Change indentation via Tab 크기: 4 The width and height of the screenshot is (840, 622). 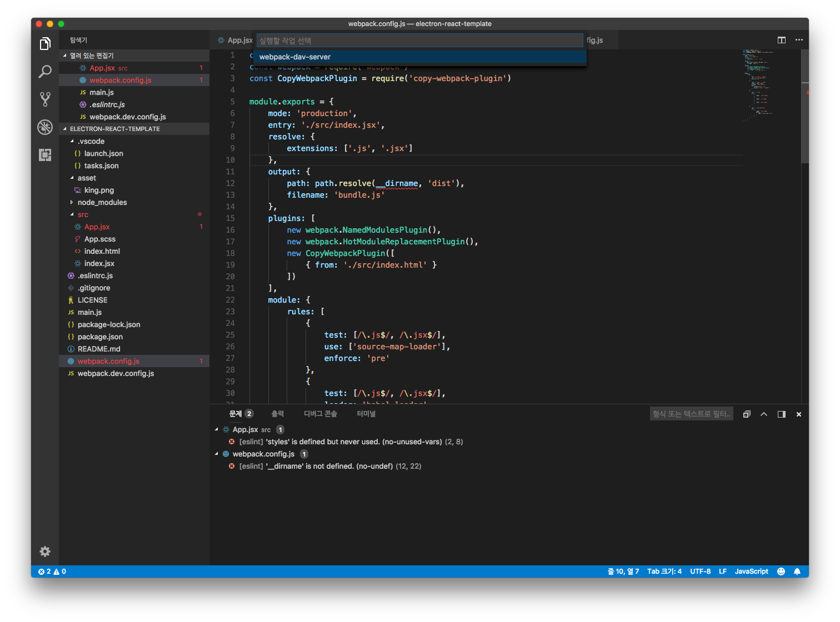[664, 571]
